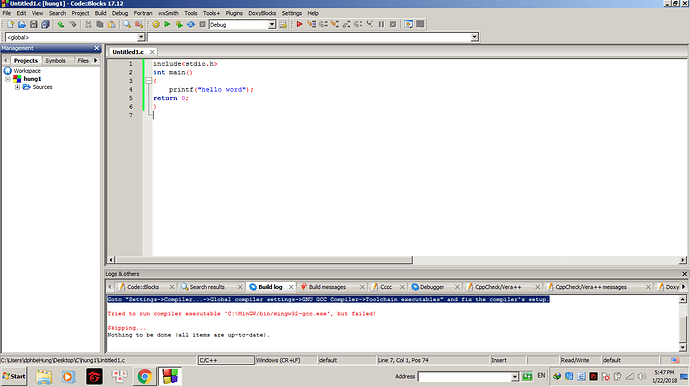Image resolution: width=690 pixels, height=387 pixels.
Task: Click the Undo toolbar icon
Action: tap(61, 25)
